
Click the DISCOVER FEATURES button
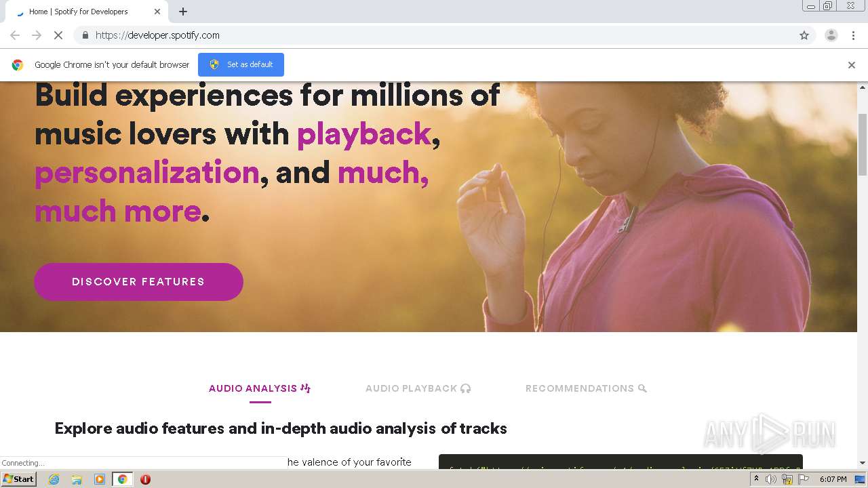pyautogui.click(x=138, y=282)
